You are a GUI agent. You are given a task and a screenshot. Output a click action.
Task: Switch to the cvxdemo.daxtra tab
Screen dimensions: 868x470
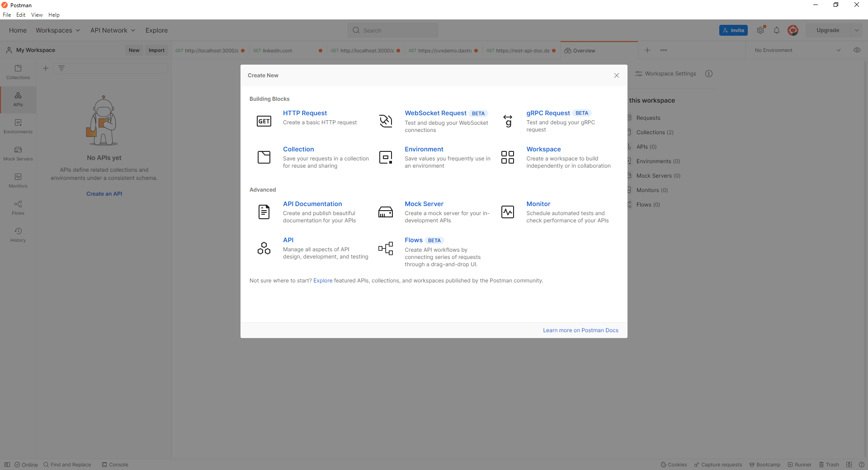443,51
